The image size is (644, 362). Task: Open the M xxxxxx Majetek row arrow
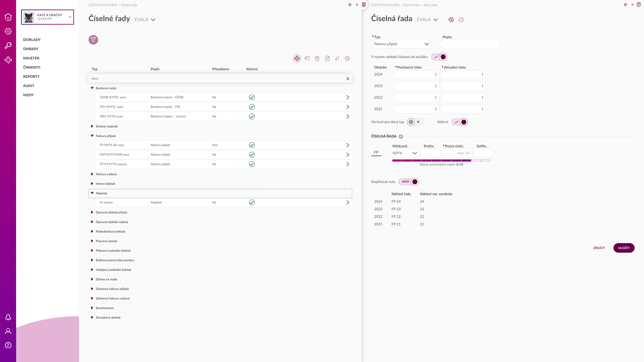tap(348, 203)
